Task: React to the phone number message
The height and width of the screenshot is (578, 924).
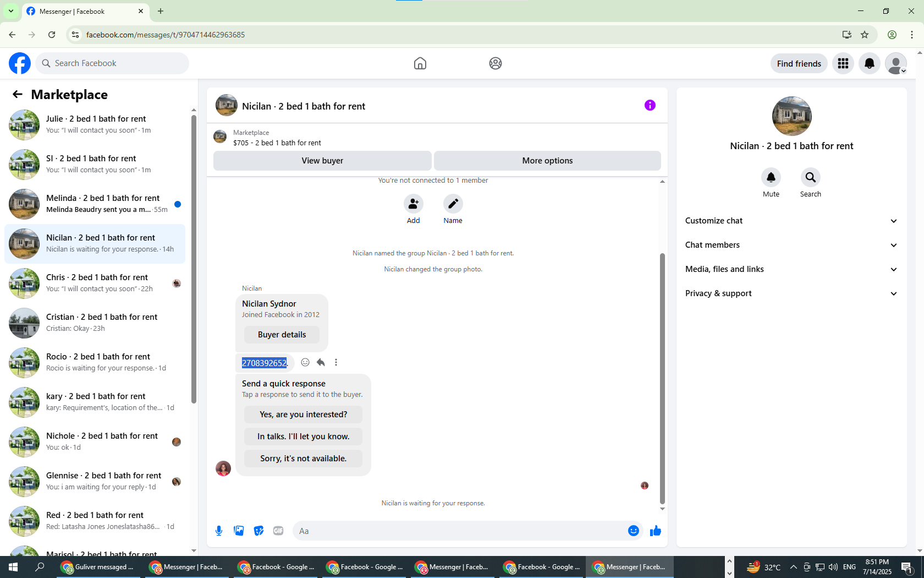Action: [x=305, y=362]
